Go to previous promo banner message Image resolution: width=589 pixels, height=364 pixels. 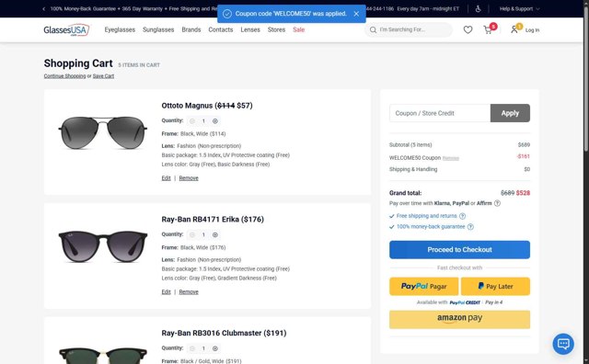coord(44,8)
